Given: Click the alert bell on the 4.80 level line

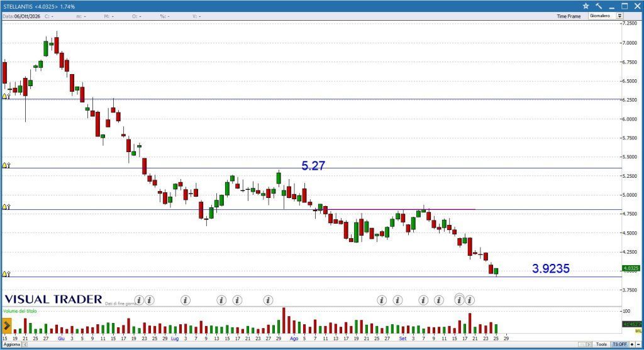Looking at the screenshot, I should 6,207.
